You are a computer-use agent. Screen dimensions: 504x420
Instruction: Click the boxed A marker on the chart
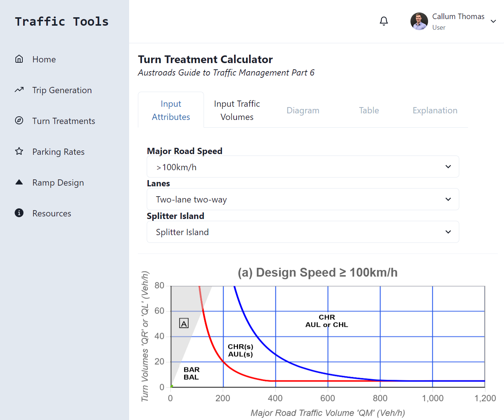click(184, 323)
